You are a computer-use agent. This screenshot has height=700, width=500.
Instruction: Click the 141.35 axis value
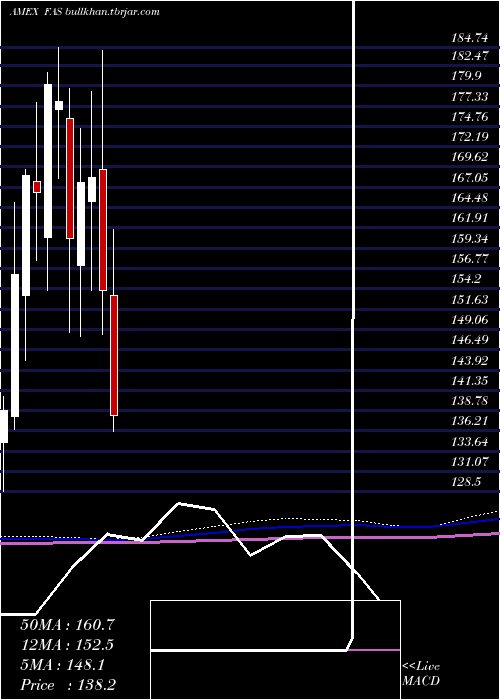click(x=470, y=381)
